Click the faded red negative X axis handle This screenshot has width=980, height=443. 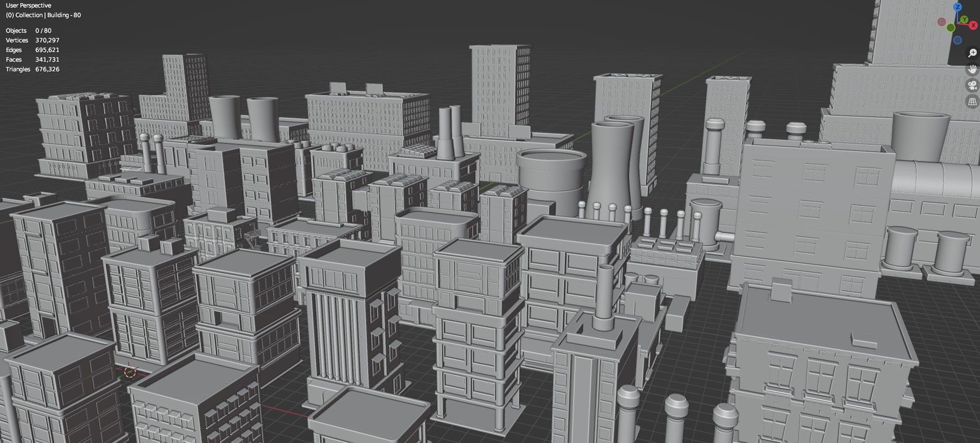(x=941, y=21)
